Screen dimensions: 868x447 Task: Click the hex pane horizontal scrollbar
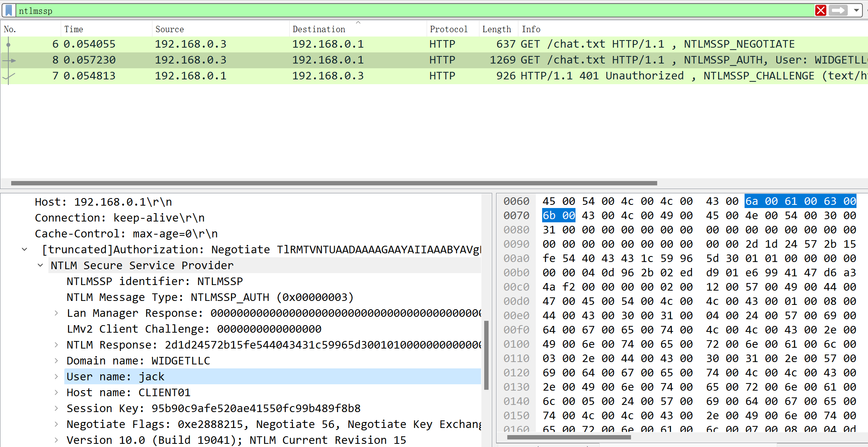tap(569, 437)
